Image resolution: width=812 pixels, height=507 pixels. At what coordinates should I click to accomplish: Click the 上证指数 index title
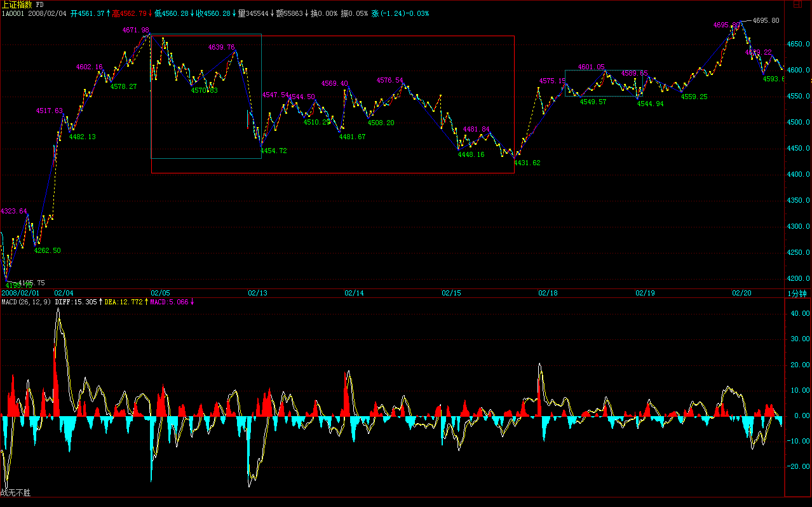pos(17,4)
